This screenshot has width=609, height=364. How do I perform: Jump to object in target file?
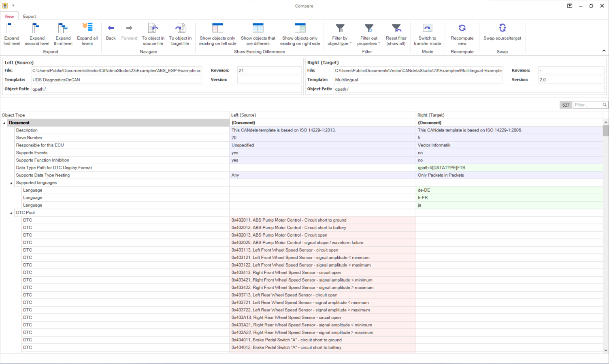[x=180, y=34]
